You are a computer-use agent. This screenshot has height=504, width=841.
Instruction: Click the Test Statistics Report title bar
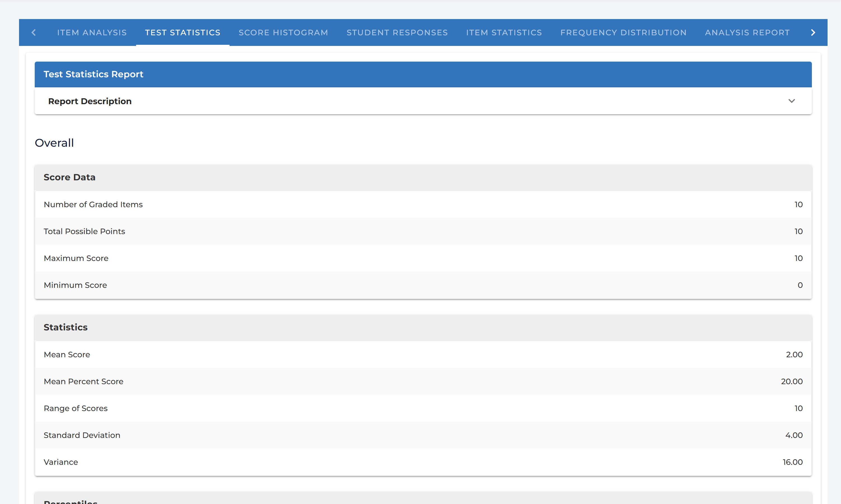click(x=423, y=74)
